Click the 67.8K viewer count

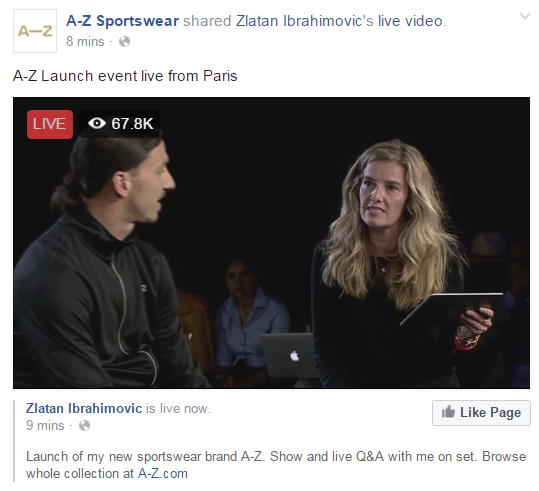[x=132, y=124]
